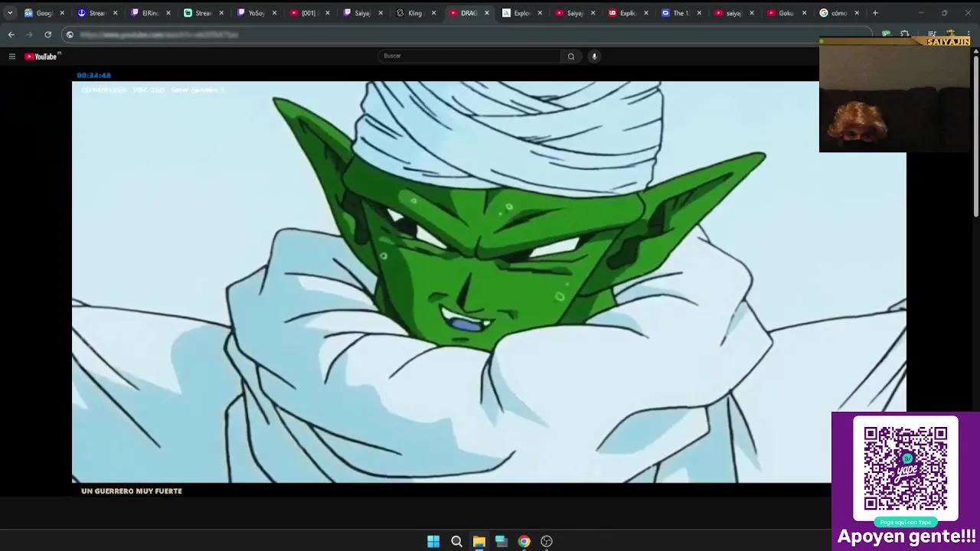This screenshot has height=551, width=980.
Task: Close the Goku tab
Action: click(804, 13)
